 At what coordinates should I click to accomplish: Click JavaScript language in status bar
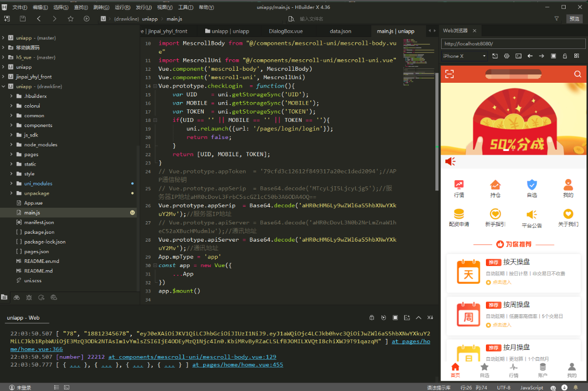pyautogui.click(x=531, y=388)
